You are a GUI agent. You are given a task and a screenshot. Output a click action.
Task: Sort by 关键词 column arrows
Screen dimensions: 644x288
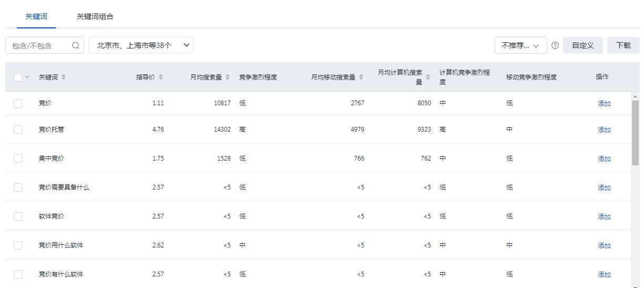64,77
